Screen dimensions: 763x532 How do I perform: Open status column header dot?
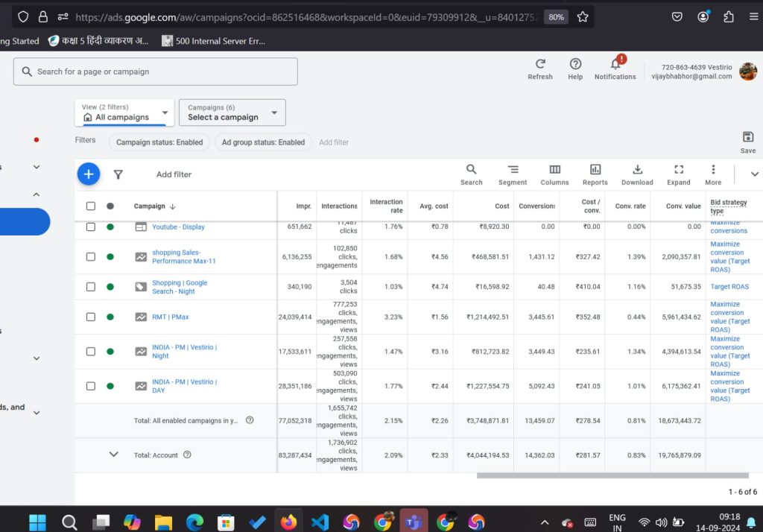tap(110, 206)
